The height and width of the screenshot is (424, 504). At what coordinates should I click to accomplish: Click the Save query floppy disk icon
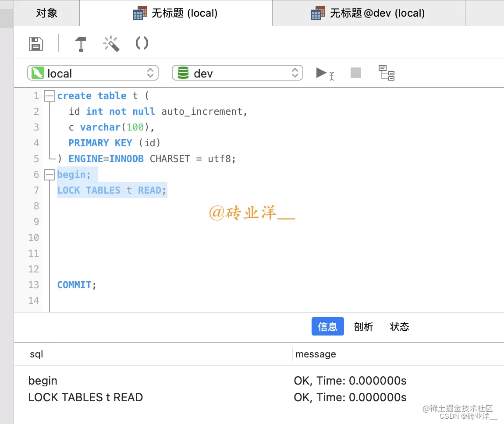click(x=35, y=44)
